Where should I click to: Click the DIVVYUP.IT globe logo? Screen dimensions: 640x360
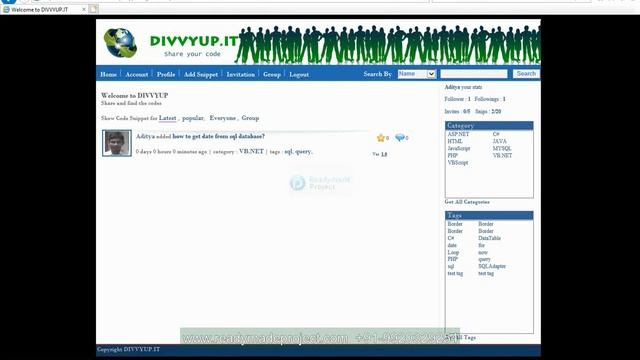click(120, 43)
